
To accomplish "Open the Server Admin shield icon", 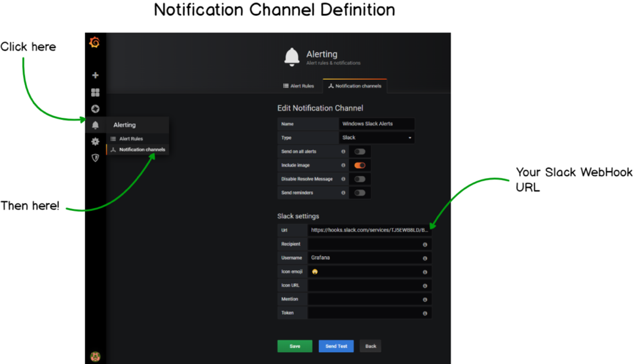I will [95, 158].
